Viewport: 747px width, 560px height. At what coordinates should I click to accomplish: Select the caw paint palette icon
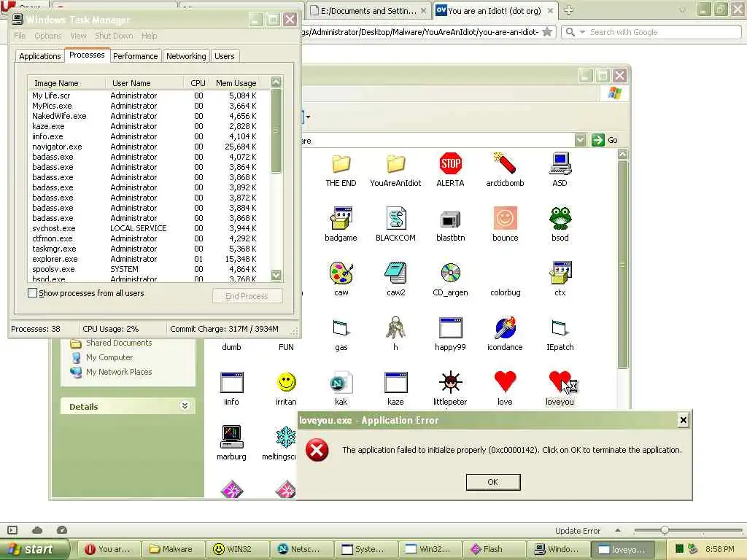[x=341, y=273]
